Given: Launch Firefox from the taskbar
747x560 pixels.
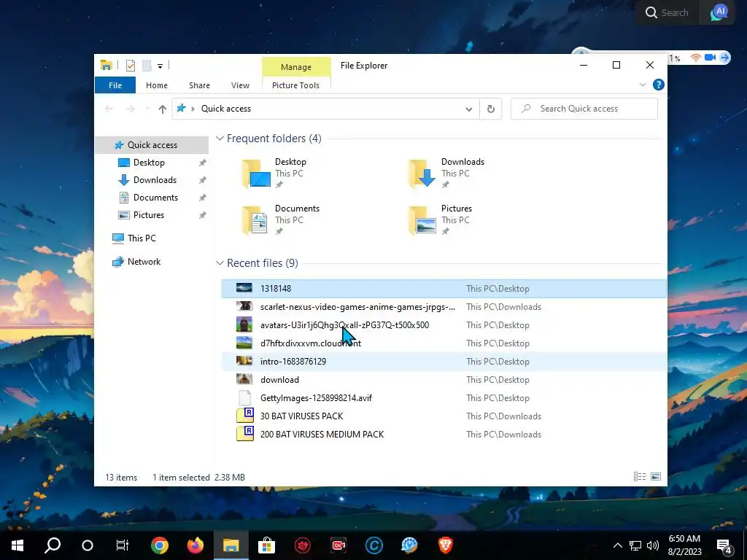Looking at the screenshot, I should pos(196,545).
